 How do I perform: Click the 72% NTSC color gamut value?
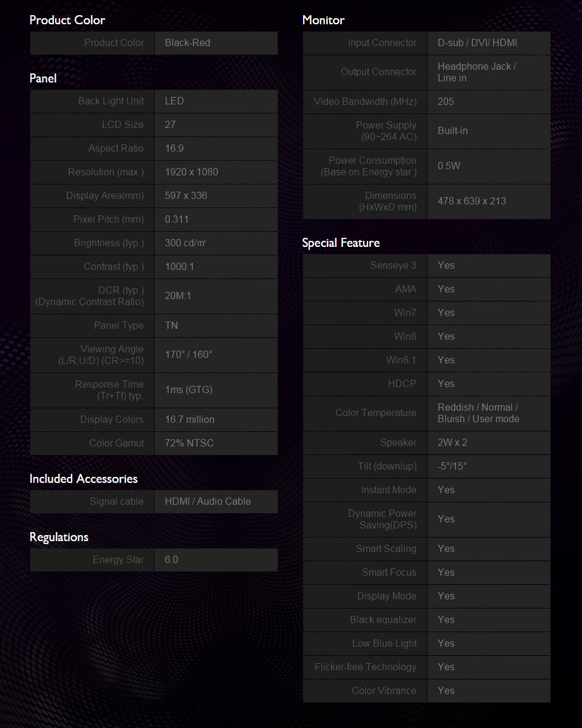click(189, 443)
